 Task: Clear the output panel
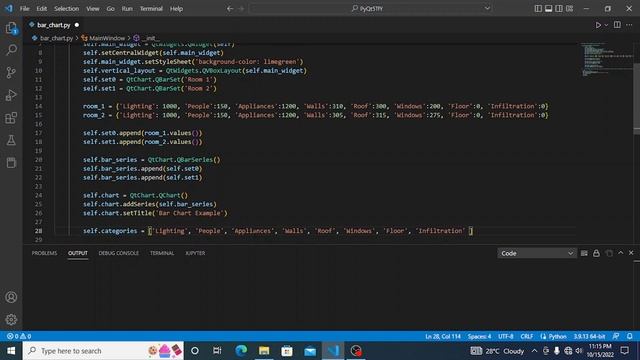tap(584, 253)
